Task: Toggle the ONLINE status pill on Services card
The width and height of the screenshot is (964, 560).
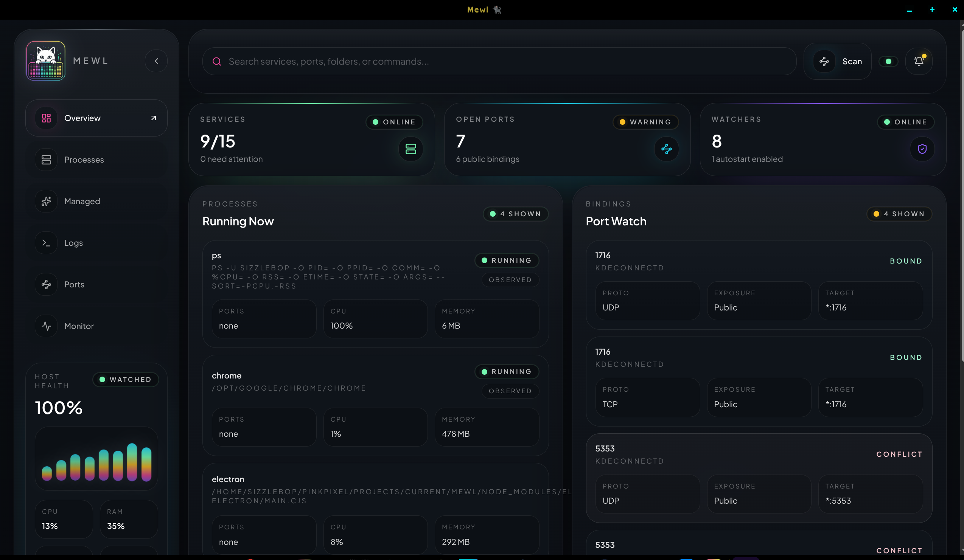Action: pos(393,122)
